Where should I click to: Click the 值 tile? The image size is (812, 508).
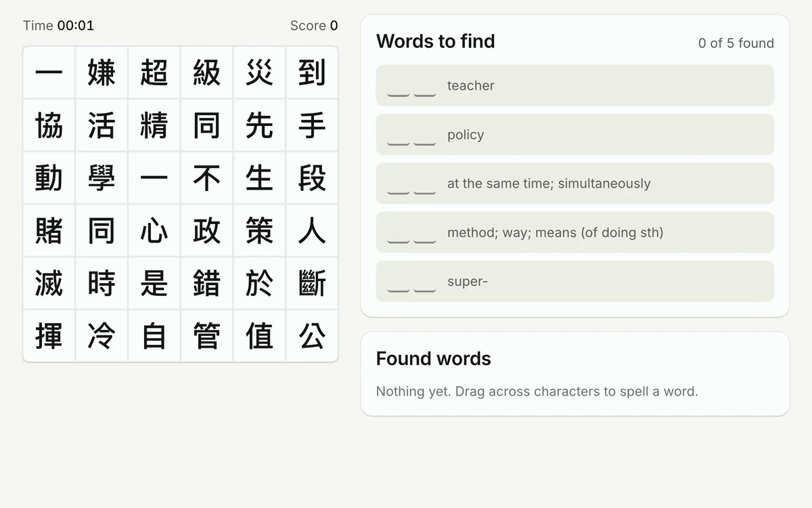click(x=260, y=336)
